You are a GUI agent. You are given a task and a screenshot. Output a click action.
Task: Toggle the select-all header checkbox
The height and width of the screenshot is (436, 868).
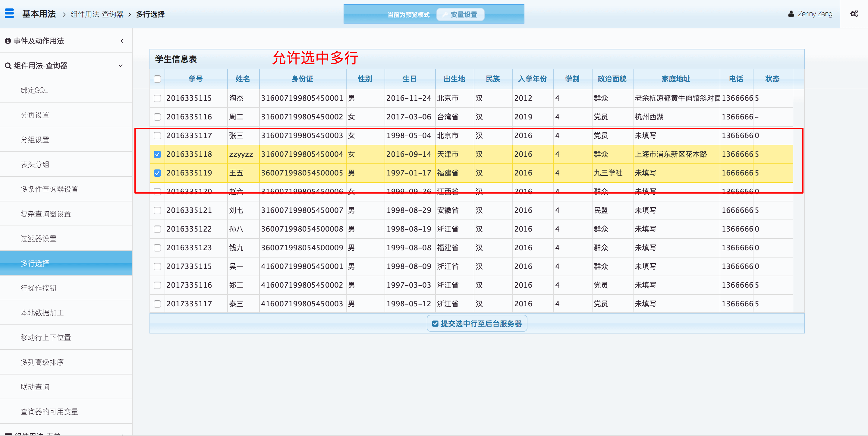pyautogui.click(x=157, y=79)
